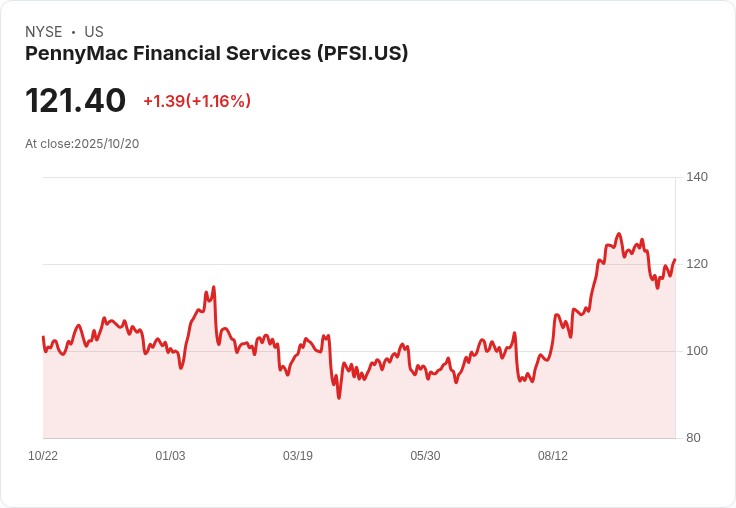Click the chart's highest peak near 127

(619, 233)
